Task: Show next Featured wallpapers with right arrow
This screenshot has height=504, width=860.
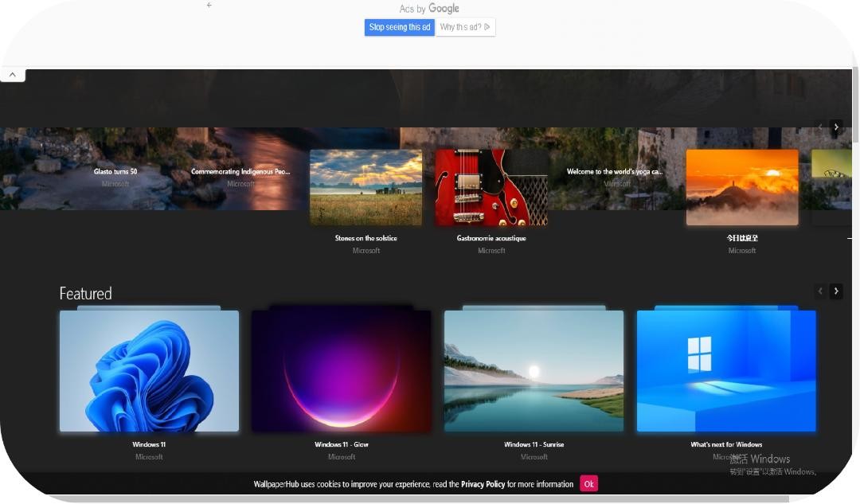Action: [835, 291]
